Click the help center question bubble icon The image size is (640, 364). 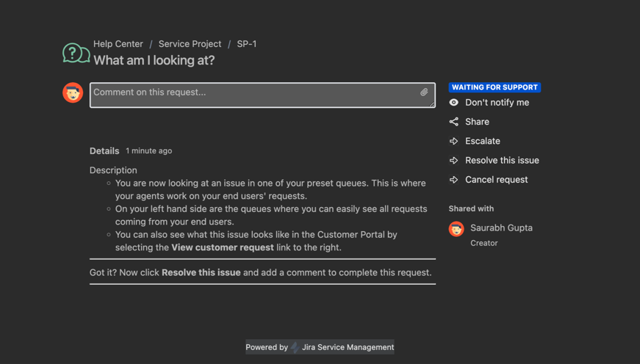pos(76,53)
